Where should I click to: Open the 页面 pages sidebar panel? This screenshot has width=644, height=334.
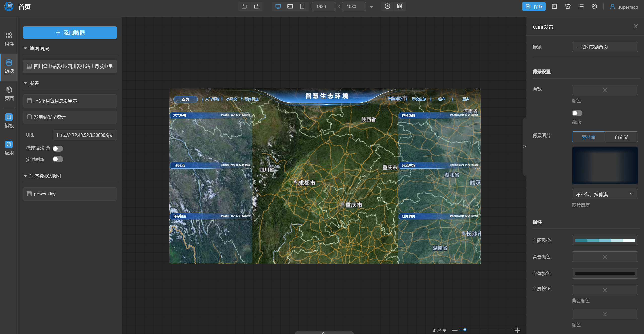(9, 94)
